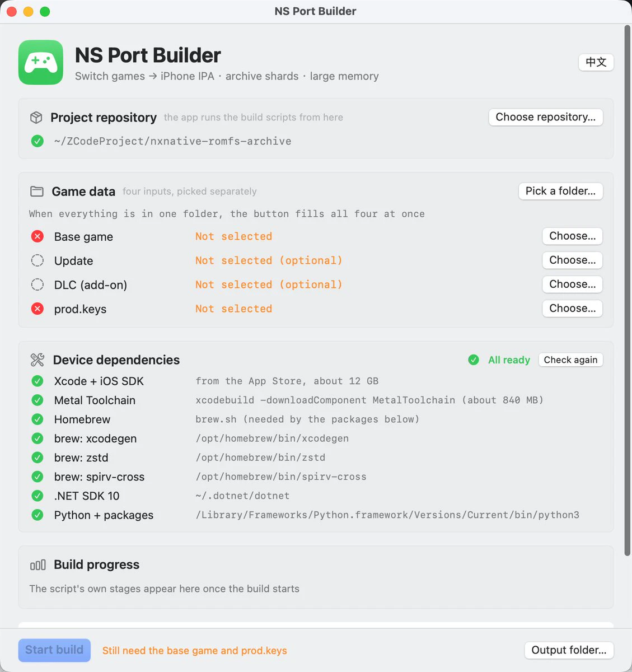Viewport: 632px width, 672px height.
Task: Click the green checkmark beside Metal Toolchain
Action: (38, 400)
